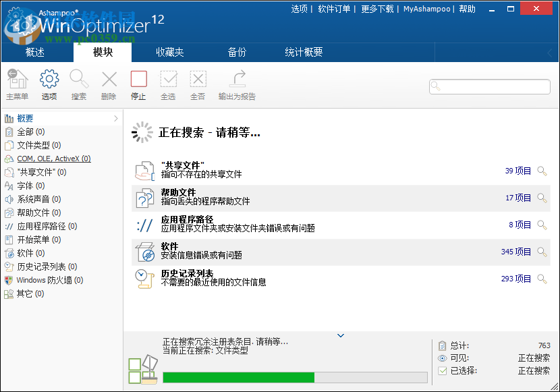Image resolution: width=560 pixels, height=392 pixels.
Task: Click inside the search input field
Action: point(489,86)
